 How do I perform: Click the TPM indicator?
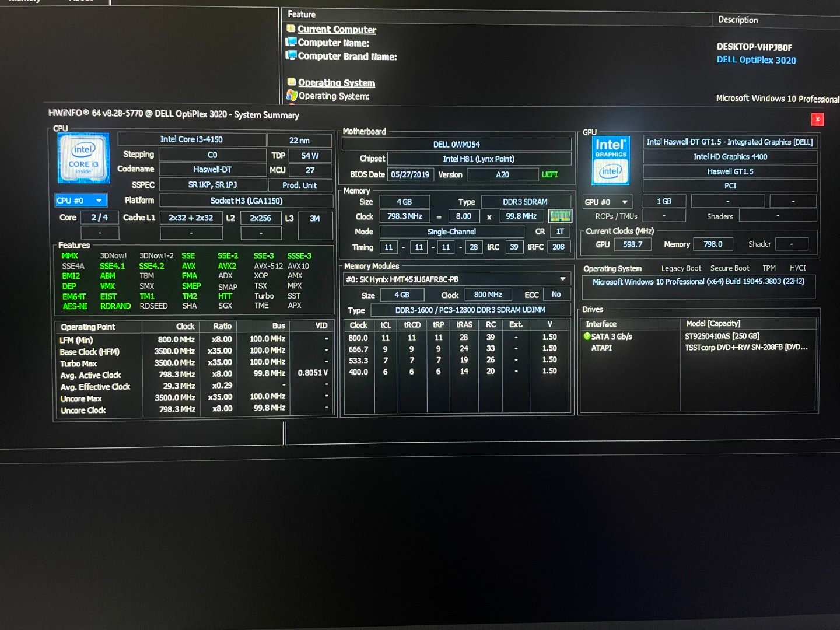tap(769, 268)
